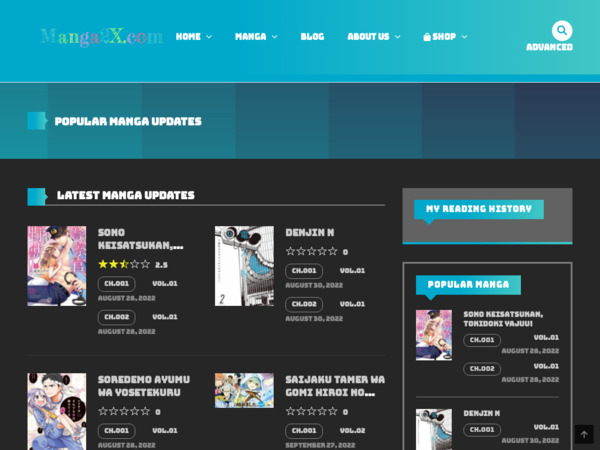Open Denjin N title in latest updates
The height and width of the screenshot is (450, 600).
[x=310, y=233]
